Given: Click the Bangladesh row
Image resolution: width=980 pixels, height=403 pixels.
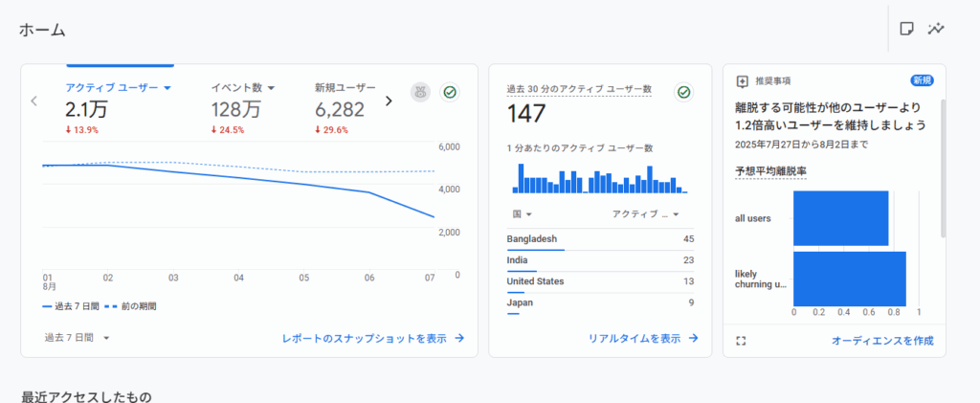Looking at the screenshot, I should [601, 240].
